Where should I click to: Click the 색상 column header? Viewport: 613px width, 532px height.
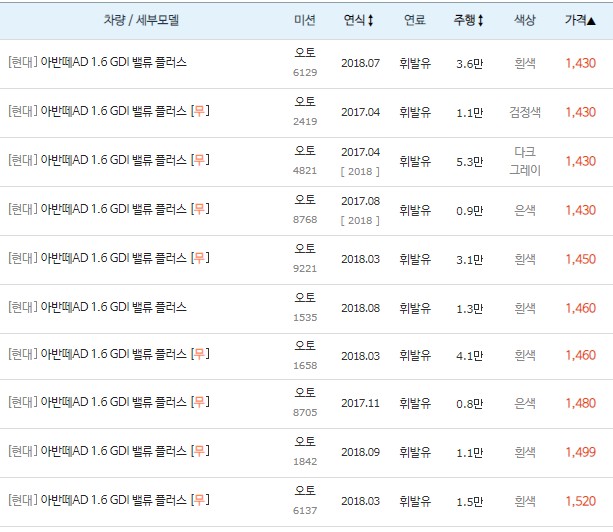(525, 20)
